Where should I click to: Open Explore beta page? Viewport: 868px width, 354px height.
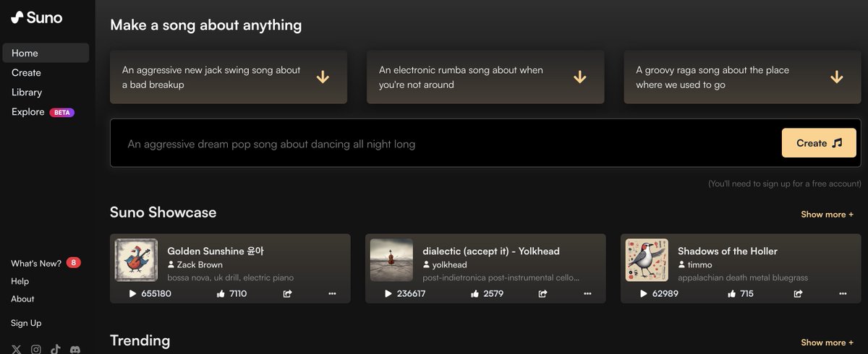coord(28,112)
